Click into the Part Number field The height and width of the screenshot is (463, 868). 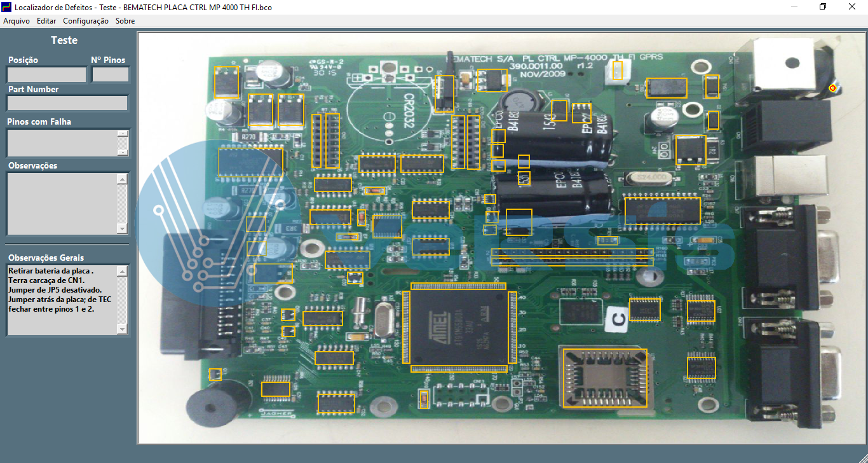click(x=67, y=103)
